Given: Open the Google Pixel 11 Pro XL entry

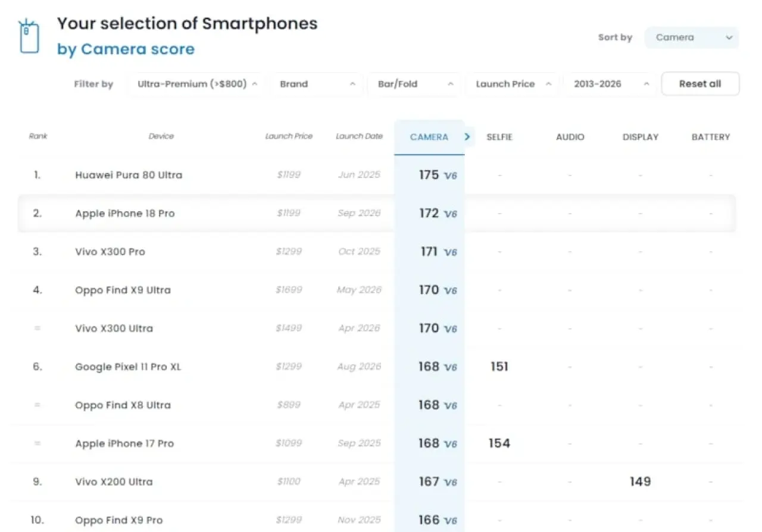Looking at the screenshot, I should coord(128,367).
